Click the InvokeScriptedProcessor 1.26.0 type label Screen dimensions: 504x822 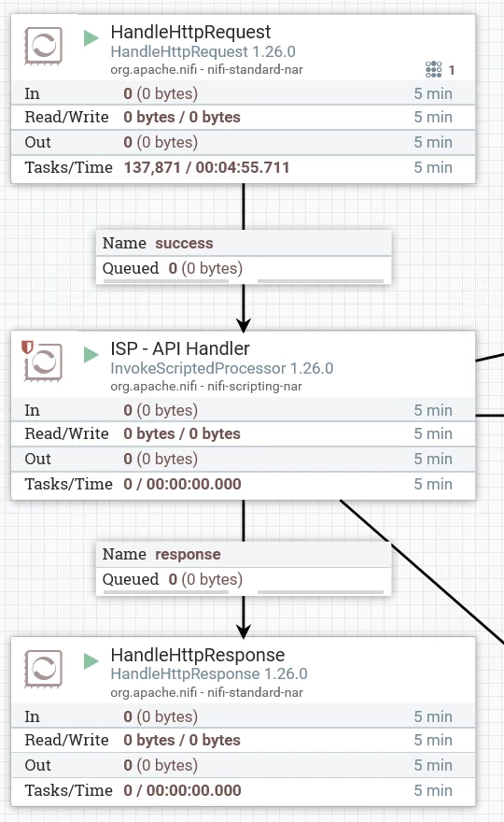click(x=221, y=369)
